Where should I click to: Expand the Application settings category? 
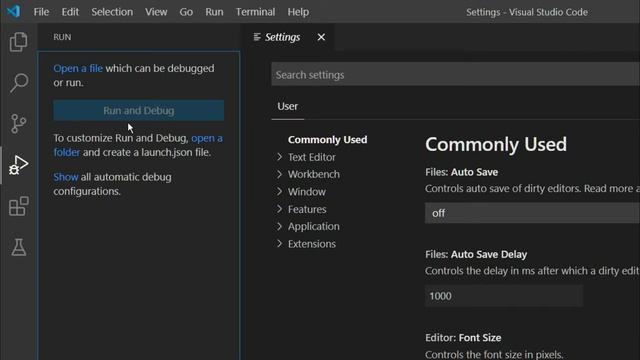(x=313, y=226)
